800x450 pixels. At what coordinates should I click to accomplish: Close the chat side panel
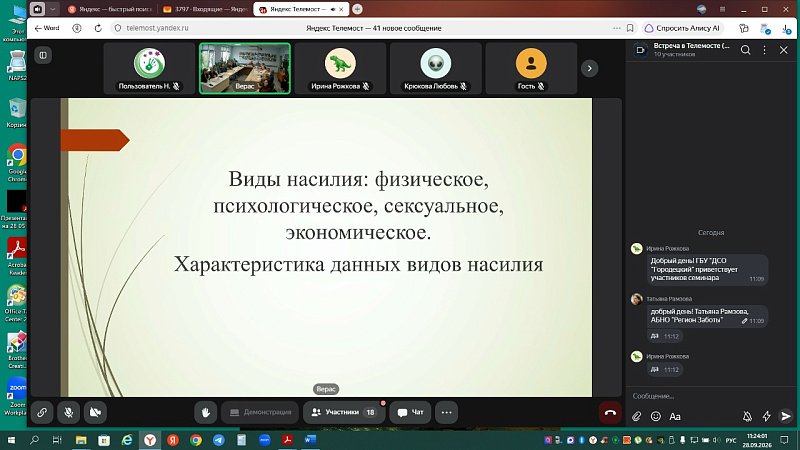(x=784, y=50)
